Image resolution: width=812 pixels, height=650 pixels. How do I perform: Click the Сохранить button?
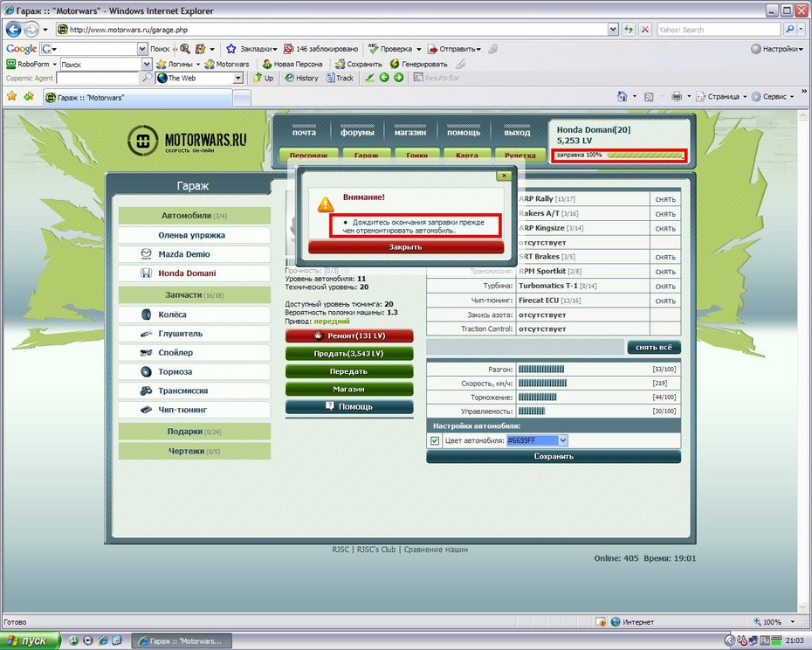coord(554,456)
